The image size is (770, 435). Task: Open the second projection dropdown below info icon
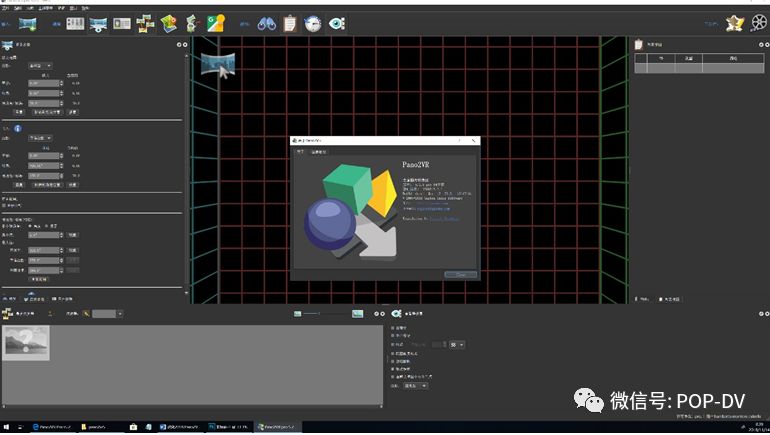click(40, 138)
